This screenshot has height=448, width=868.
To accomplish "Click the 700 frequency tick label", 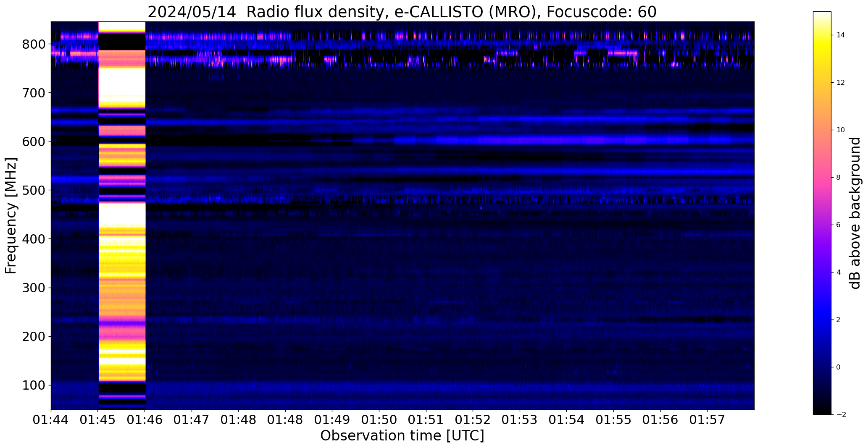I will click(34, 93).
